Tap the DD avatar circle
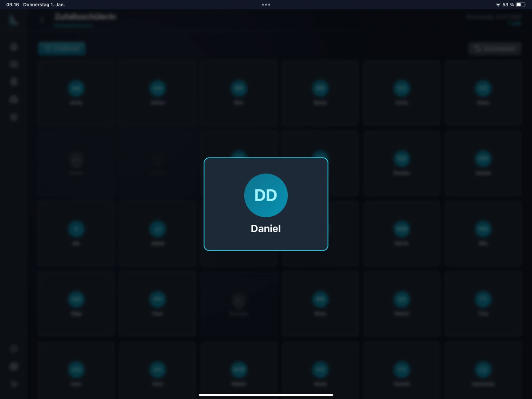This screenshot has width=532, height=399. point(266,196)
